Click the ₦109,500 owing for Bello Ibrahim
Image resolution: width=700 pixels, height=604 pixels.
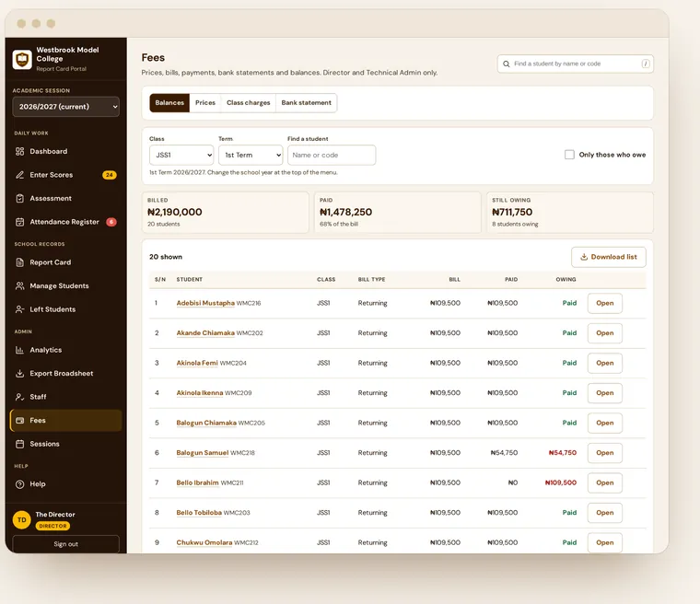pos(561,482)
